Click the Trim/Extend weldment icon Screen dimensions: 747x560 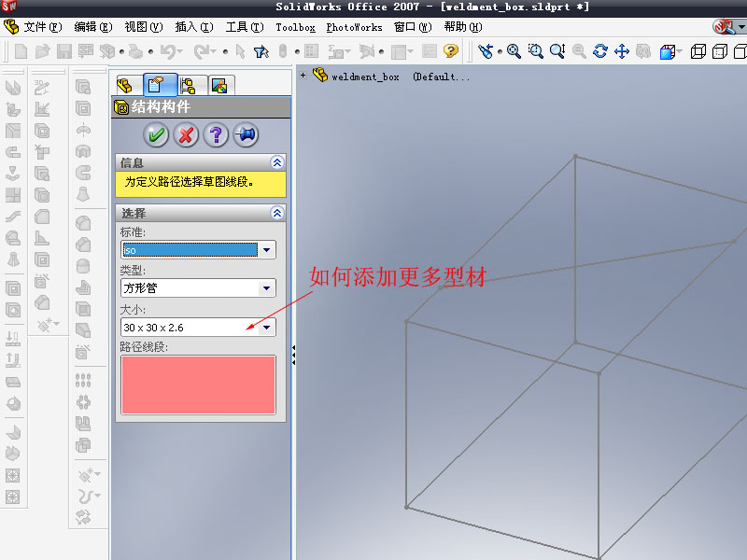(x=42, y=152)
